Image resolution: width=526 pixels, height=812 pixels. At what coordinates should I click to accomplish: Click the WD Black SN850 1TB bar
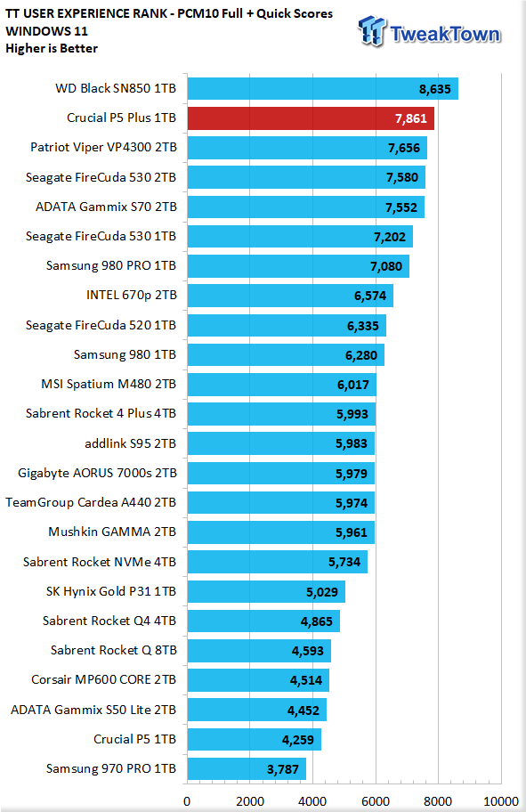(x=322, y=88)
